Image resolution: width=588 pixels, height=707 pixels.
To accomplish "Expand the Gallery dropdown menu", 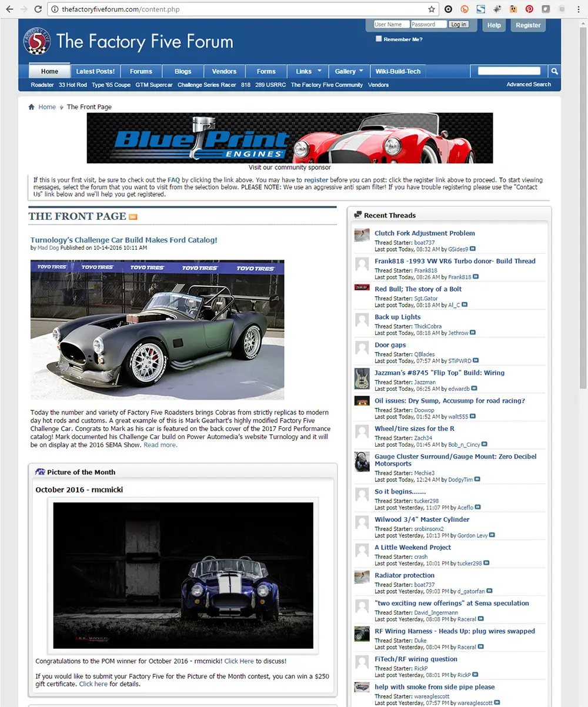I will 349,71.
